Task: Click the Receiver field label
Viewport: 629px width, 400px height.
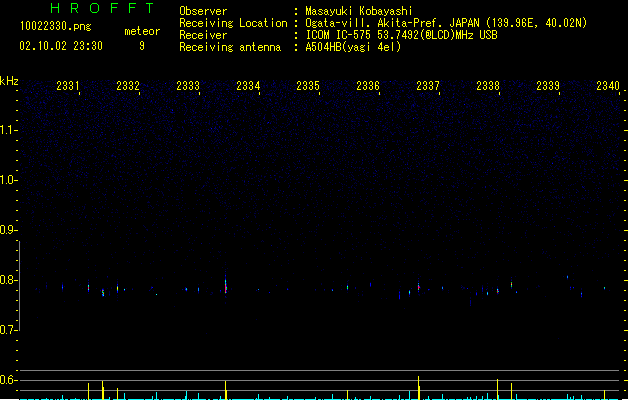Action: pyautogui.click(x=203, y=35)
